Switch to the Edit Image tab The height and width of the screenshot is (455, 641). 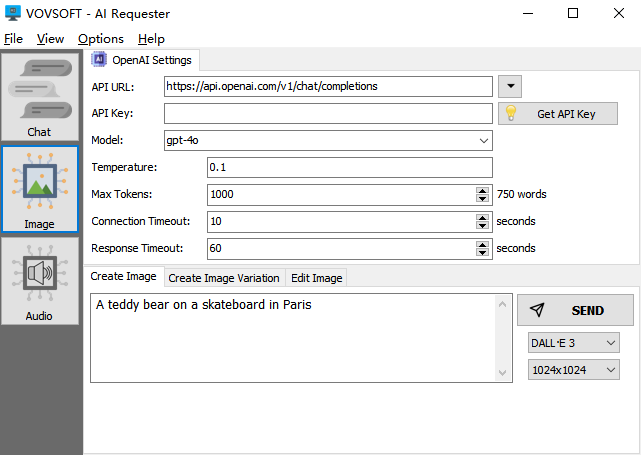click(316, 278)
